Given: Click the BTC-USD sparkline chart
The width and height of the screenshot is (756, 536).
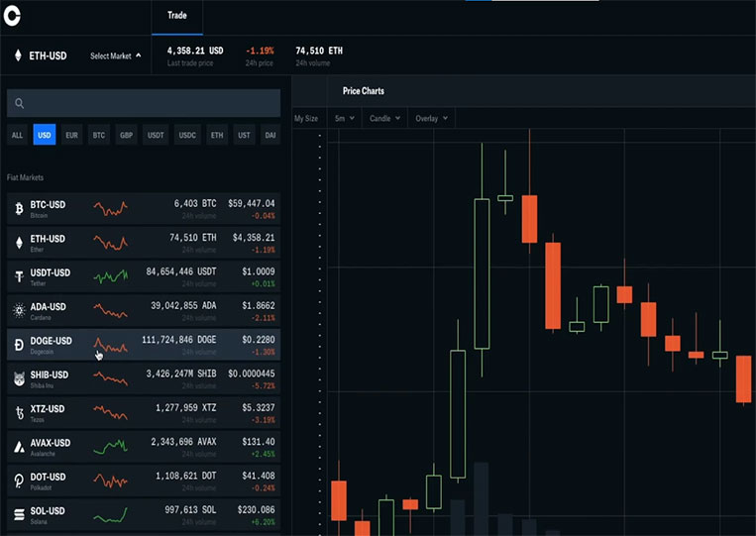Looking at the screenshot, I should (111, 208).
